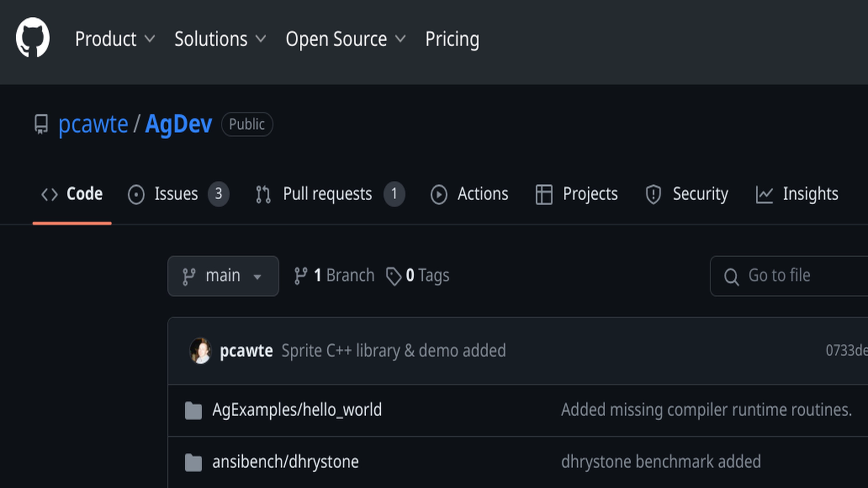
Task: Click the ansibench/dhrystone folder icon
Action: click(x=193, y=462)
